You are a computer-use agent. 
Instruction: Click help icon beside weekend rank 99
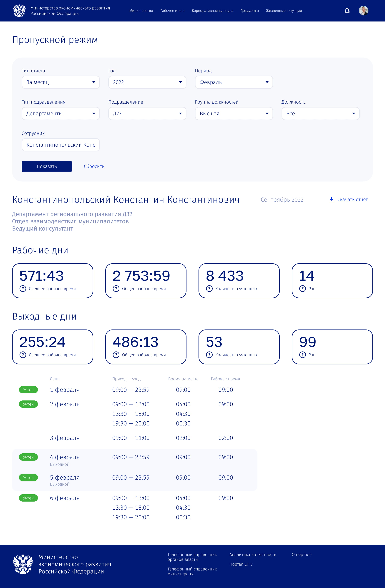pyautogui.click(x=302, y=355)
